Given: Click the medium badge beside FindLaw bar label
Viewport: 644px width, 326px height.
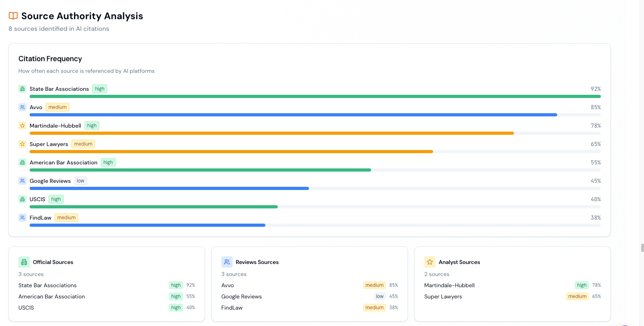Looking at the screenshot, I should tap(66, 218).
